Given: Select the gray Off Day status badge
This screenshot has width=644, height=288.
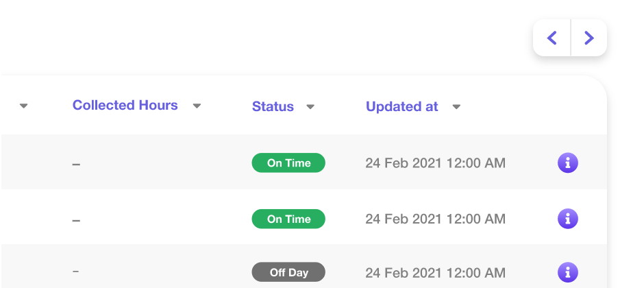Looking at the screenshot, I should click(x=288, y=272).
